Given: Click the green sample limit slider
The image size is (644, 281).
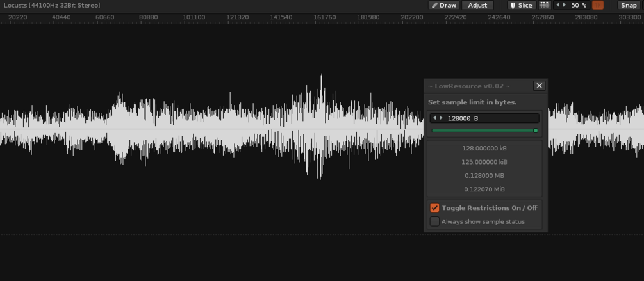Looking at the screenshot, I should coord(484,131).
